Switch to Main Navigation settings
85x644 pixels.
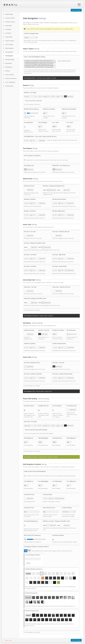(x=9, y=48)
